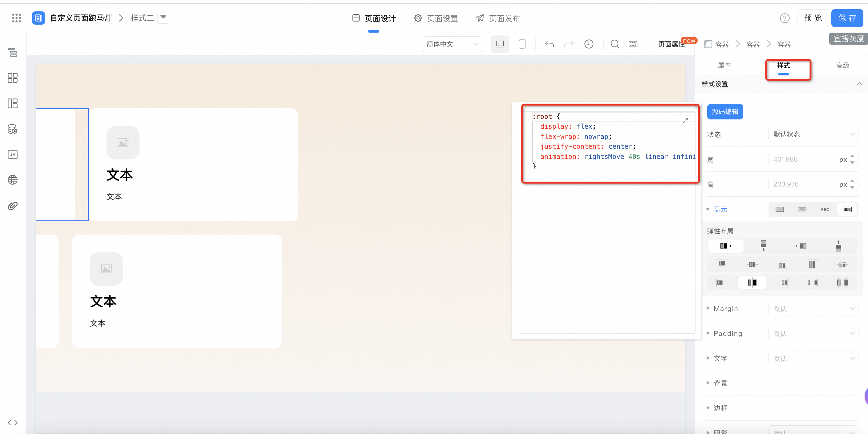Open the outline tree sidebar icon
Viewport: 868px width, 434px height.
click(x=13, y=52)
